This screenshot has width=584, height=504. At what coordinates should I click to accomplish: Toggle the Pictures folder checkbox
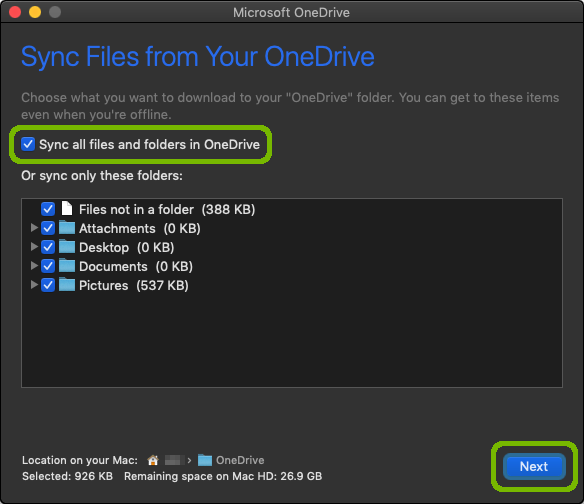click(48, 285)
